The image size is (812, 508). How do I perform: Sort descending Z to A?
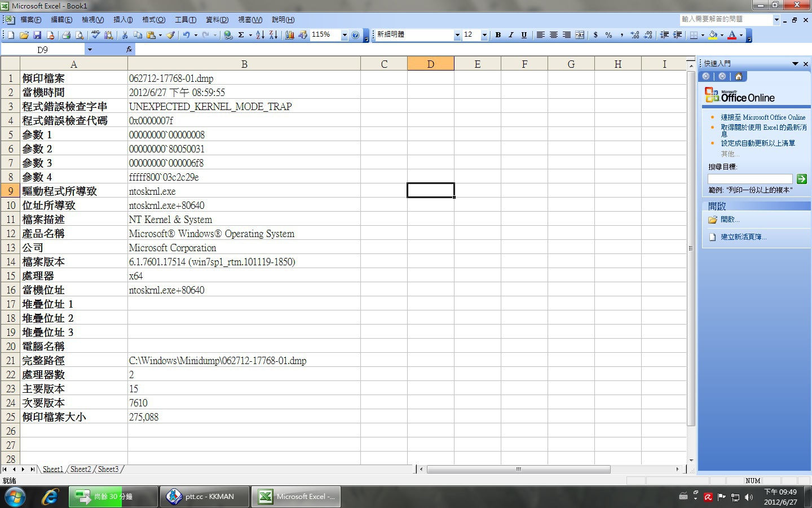coord(273,35)
